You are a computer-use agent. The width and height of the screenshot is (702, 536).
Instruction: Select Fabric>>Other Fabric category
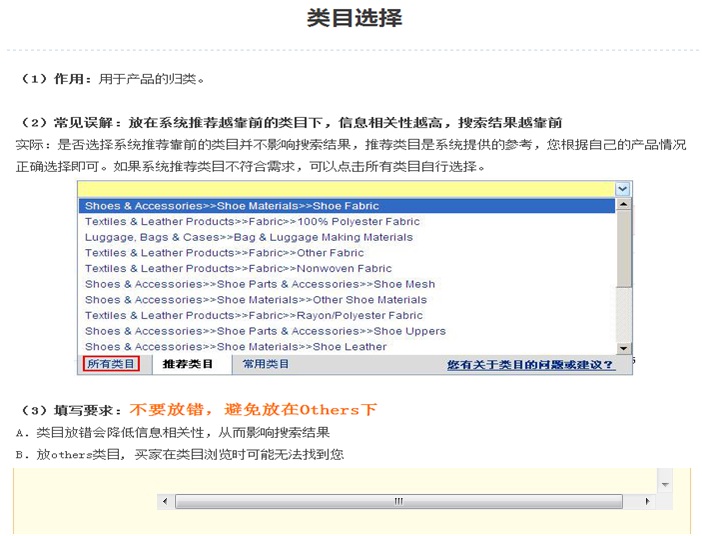(347, 253)
